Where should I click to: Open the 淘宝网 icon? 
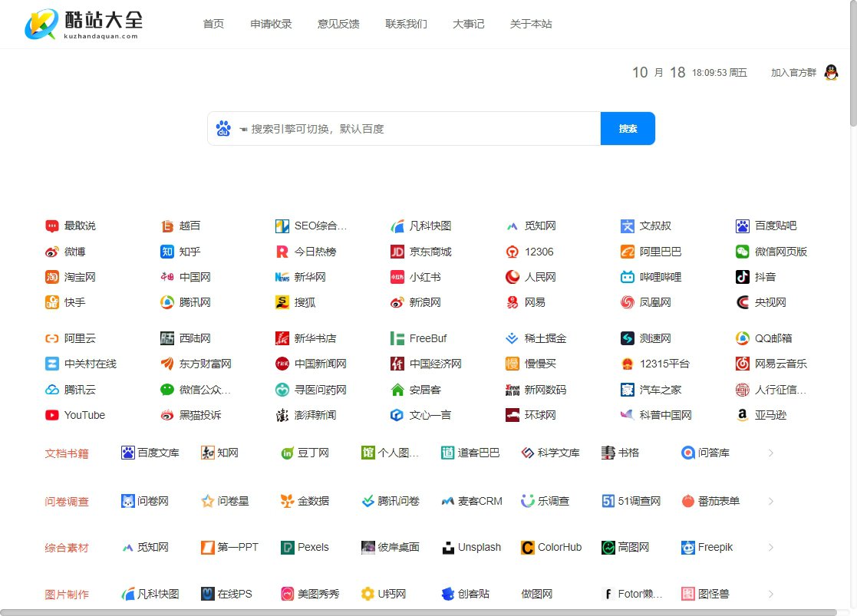(x=52, y=277)
